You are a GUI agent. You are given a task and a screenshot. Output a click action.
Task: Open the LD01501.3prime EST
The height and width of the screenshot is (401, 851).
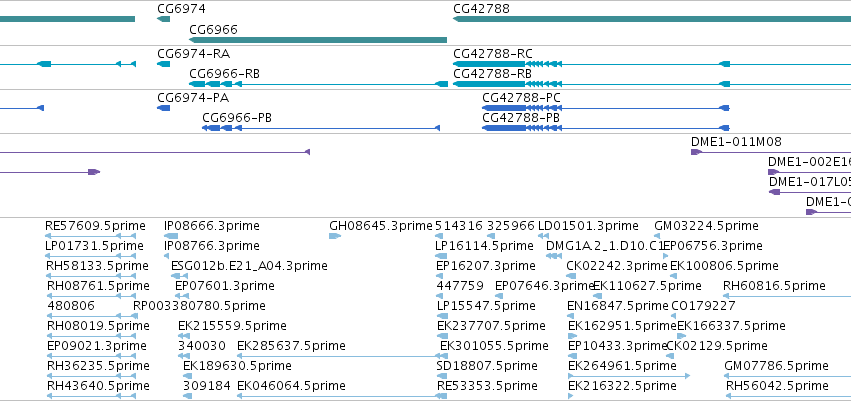[x=588, y=226]
